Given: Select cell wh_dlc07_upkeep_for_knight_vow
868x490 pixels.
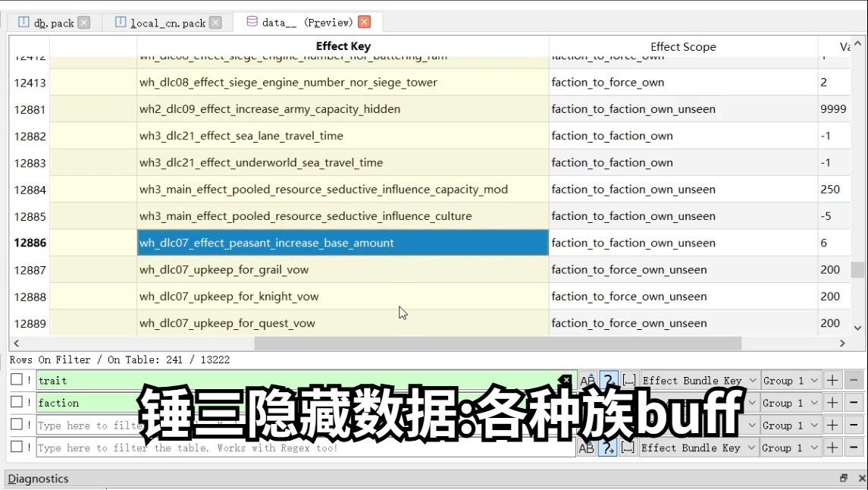Looking at the screenshot, I should tap(343, 297).
